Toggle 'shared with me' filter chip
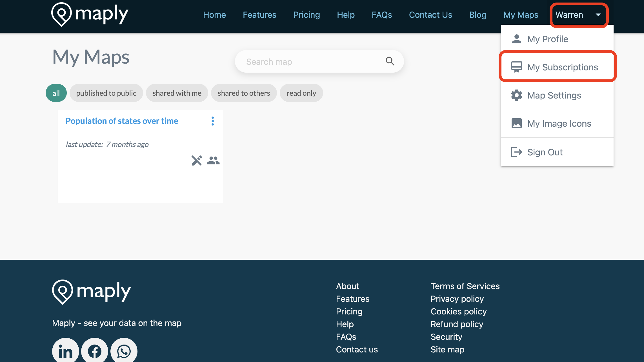The width and height of the screenshot is (644, 362). pos(177,93)
